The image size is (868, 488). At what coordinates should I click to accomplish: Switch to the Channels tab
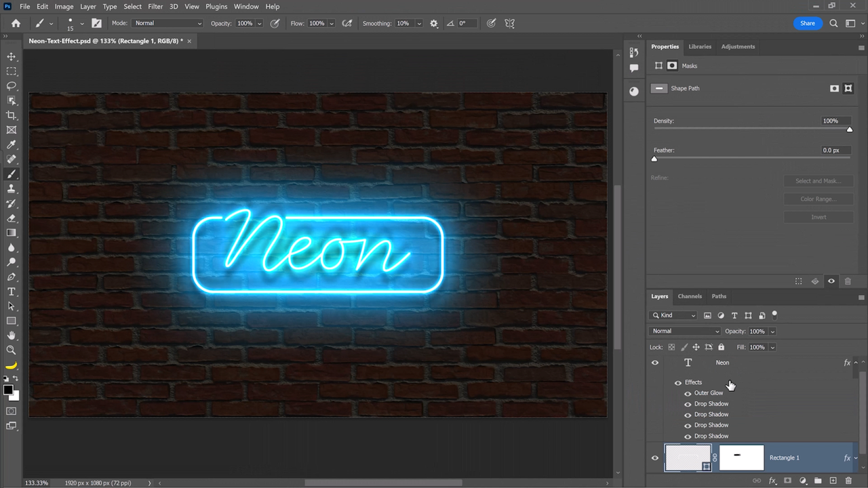(690, 296)
